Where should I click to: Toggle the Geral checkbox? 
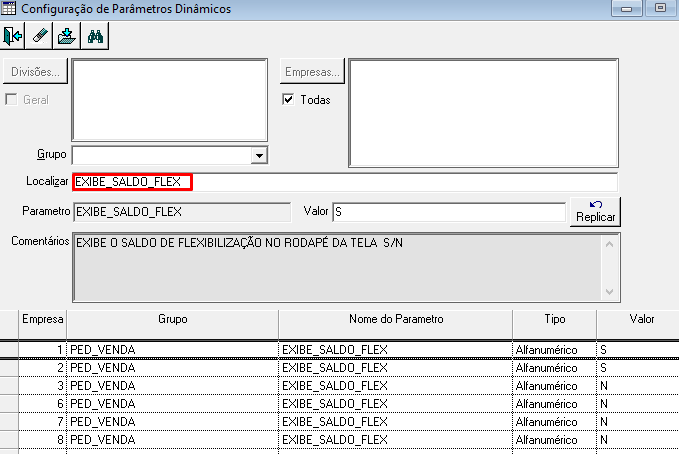coord(11,100)
